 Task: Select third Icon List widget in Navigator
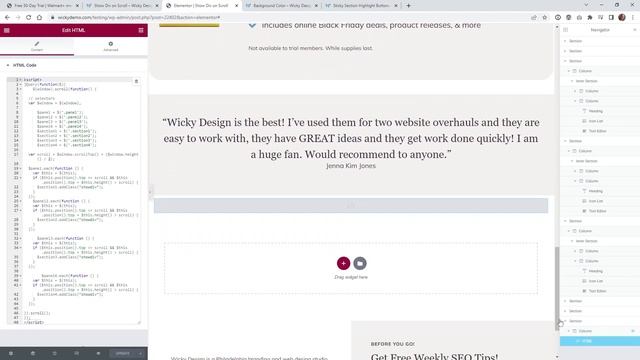point(596,281)
